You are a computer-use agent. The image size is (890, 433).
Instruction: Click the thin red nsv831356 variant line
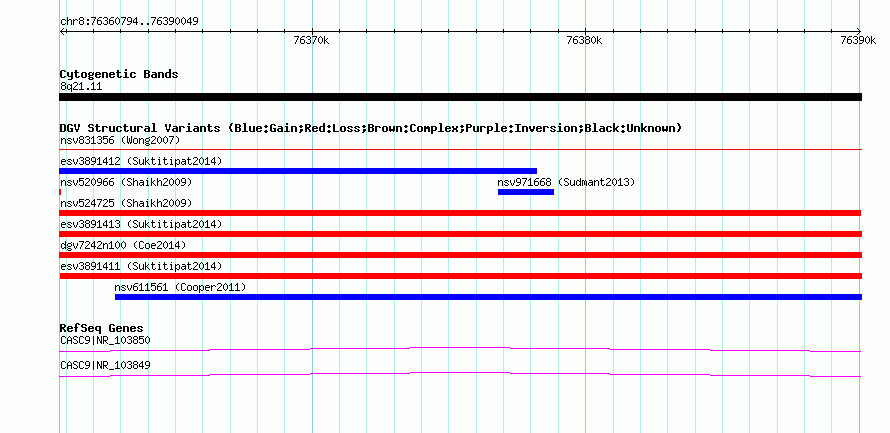click(460, 149)
